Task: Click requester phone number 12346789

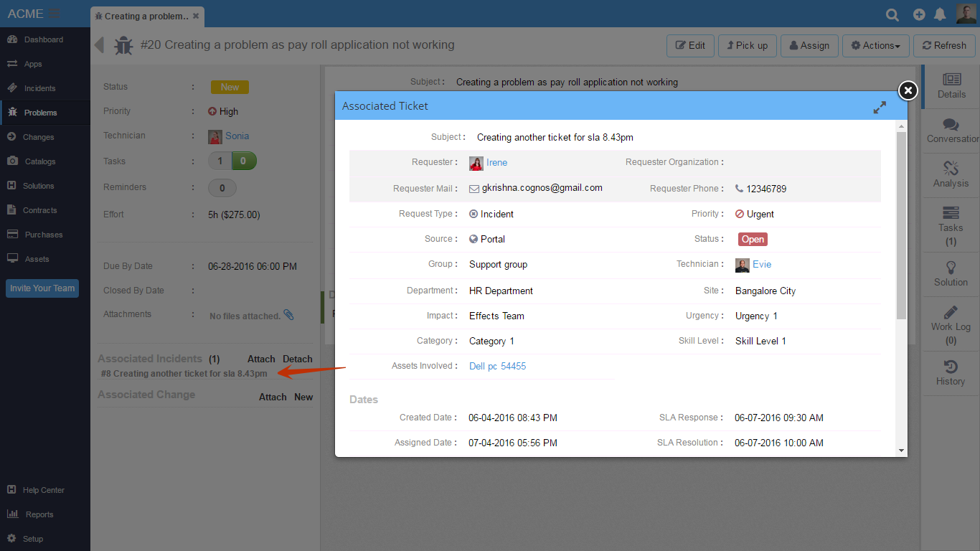Action: pyautogui.click(x=766, y=189)
